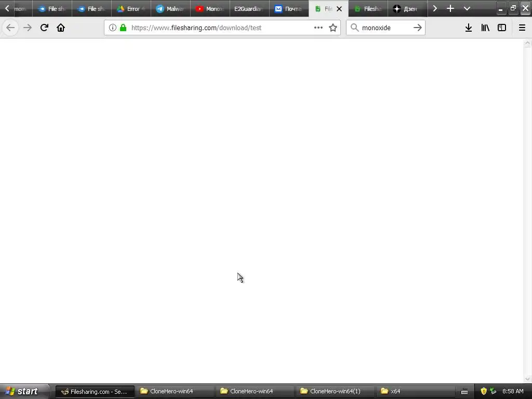Click the vertical scrollbar down arrow

(527, 379)
